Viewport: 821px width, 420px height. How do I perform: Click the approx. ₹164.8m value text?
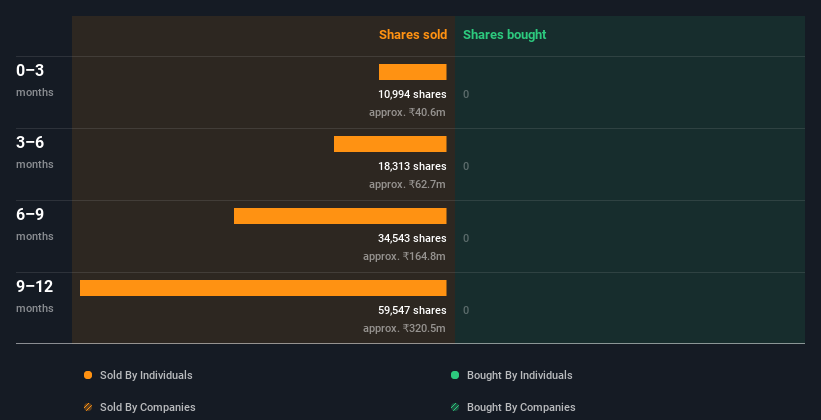[x=404, y=256]
